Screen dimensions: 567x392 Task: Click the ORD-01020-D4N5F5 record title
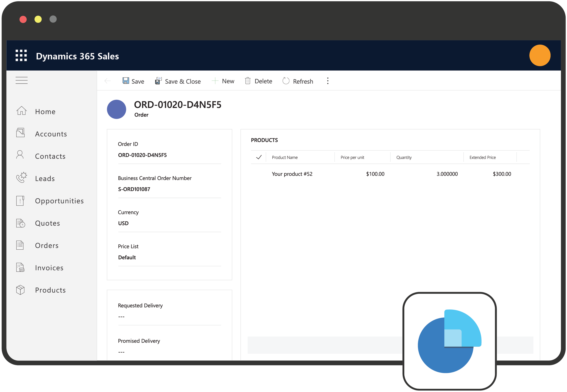point(178,105)
